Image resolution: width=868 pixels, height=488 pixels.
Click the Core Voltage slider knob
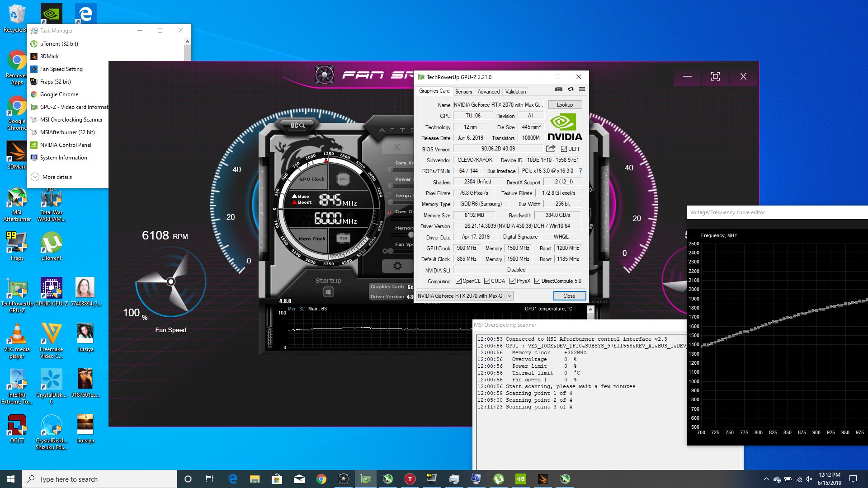(x=391, y=169)
